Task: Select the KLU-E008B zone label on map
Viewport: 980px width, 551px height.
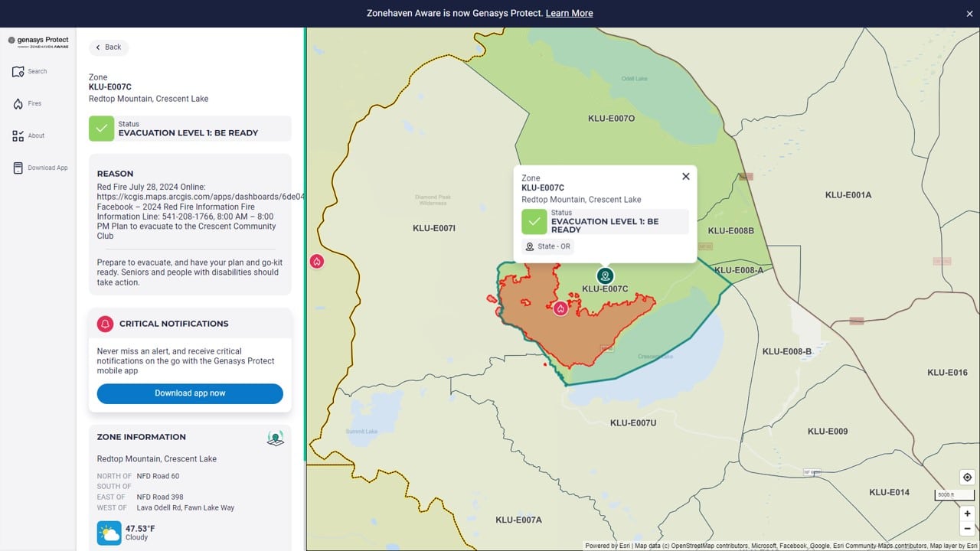Action: (x=730, y=230)
